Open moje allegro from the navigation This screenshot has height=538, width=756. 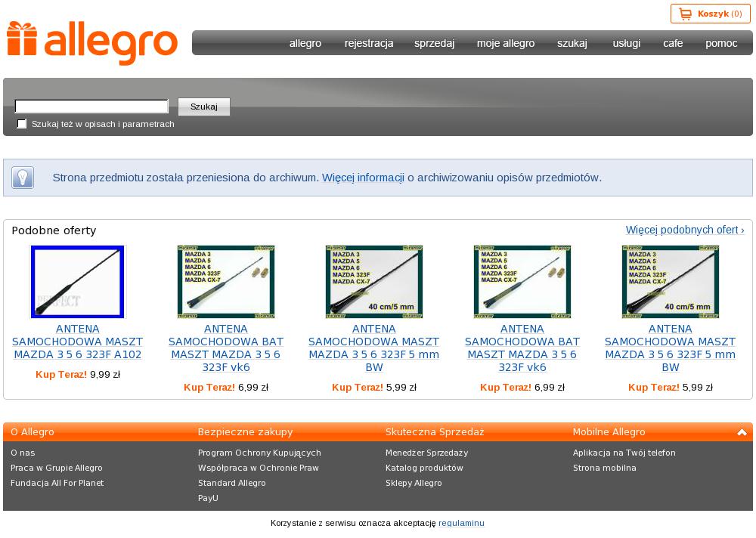pos(506,43)
